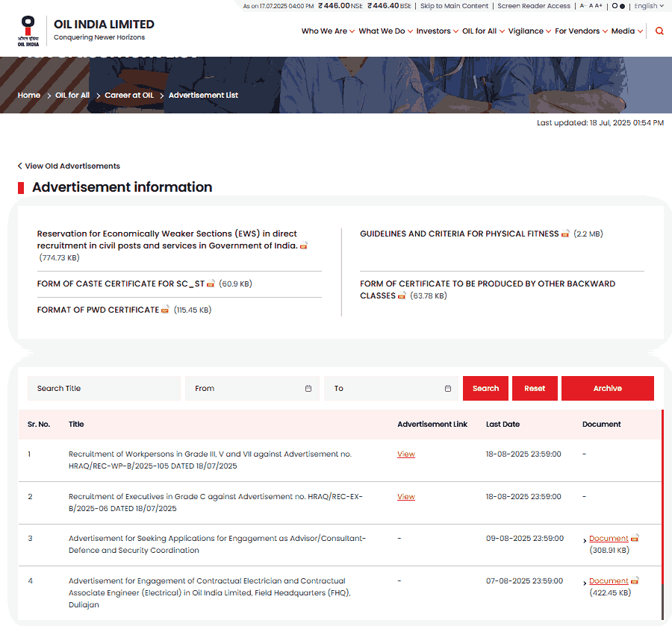
Task: Open View Old Advertisements link
Action: point(72,166)
